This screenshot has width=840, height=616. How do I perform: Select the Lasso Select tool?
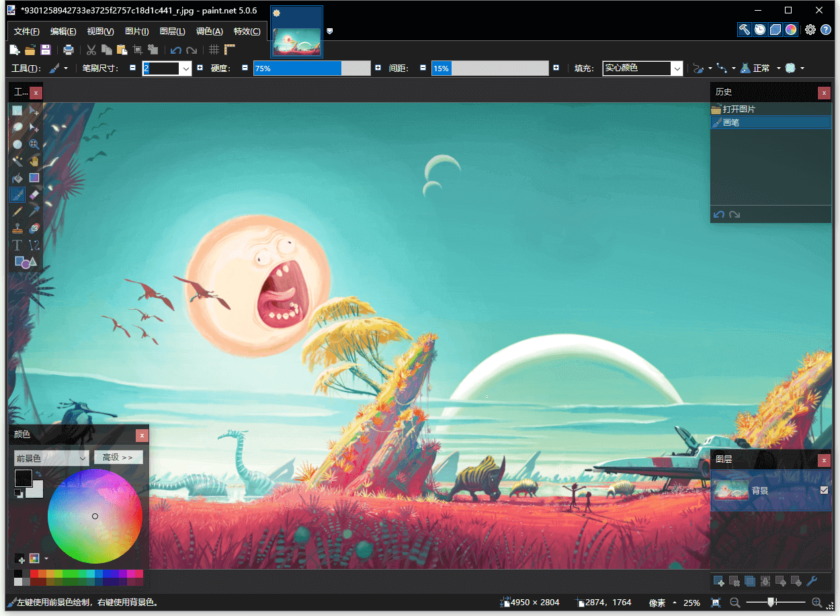click(17, 128)
